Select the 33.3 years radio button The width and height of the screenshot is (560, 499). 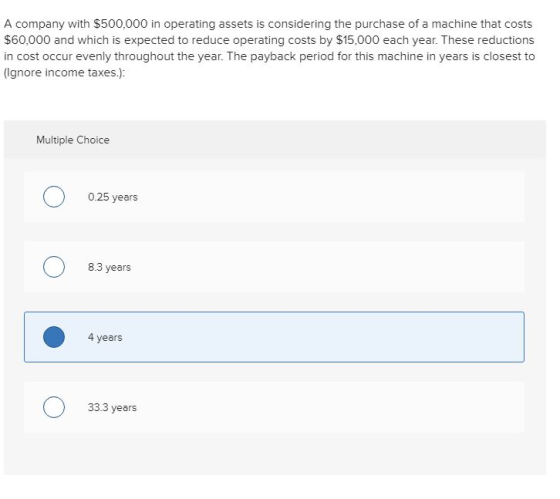pyautogui.click(x=54, y=407)
